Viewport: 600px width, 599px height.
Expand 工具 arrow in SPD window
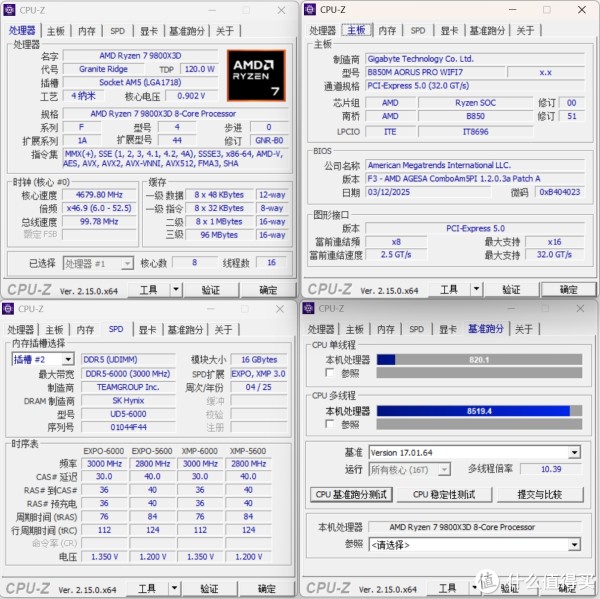click(174, 588)
